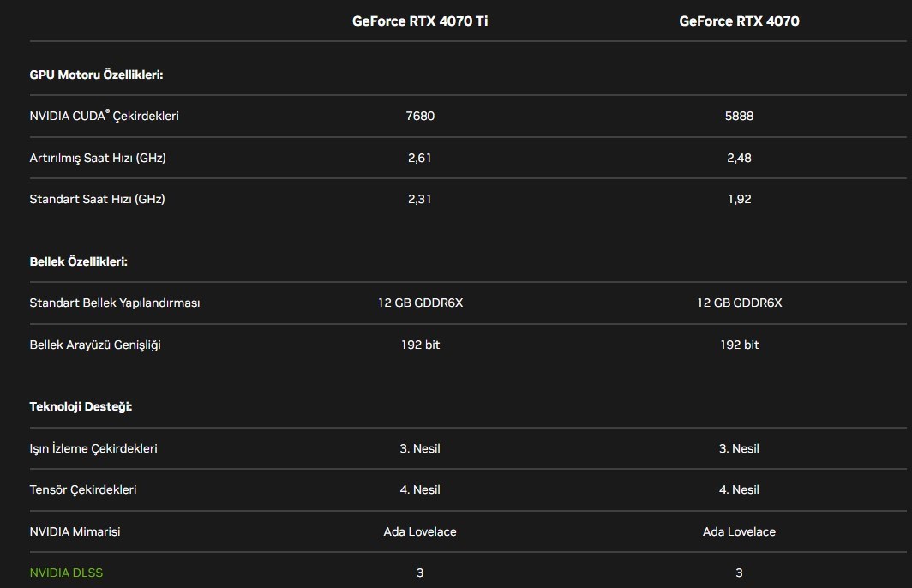Click the 7680 CUDA cores value
The width and height of the screenshot is (912, 588).
coord(420,116)
